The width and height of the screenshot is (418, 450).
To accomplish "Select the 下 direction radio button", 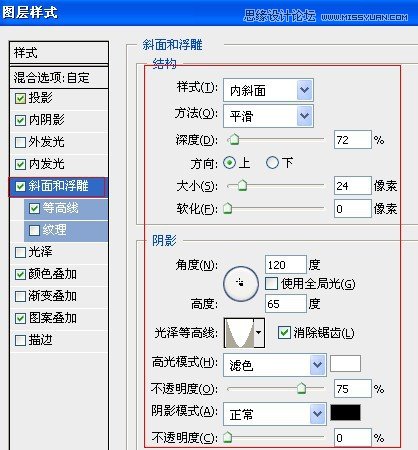I will [272, 163].
